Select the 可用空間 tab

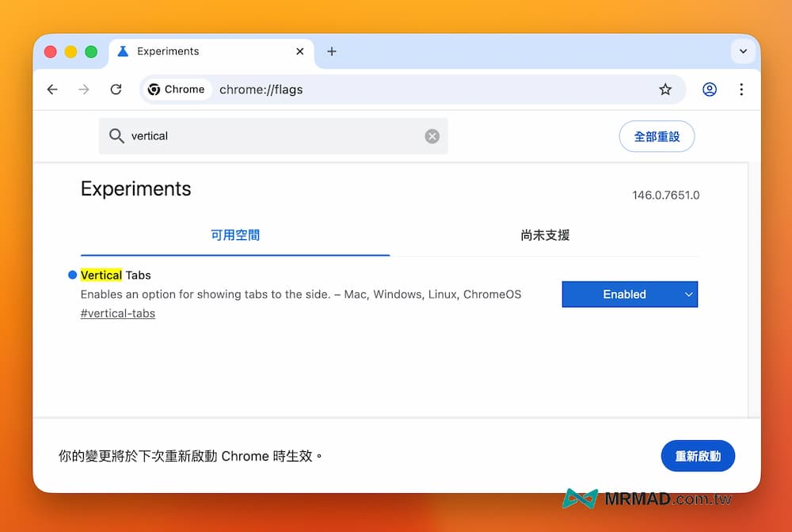point(234,235)
